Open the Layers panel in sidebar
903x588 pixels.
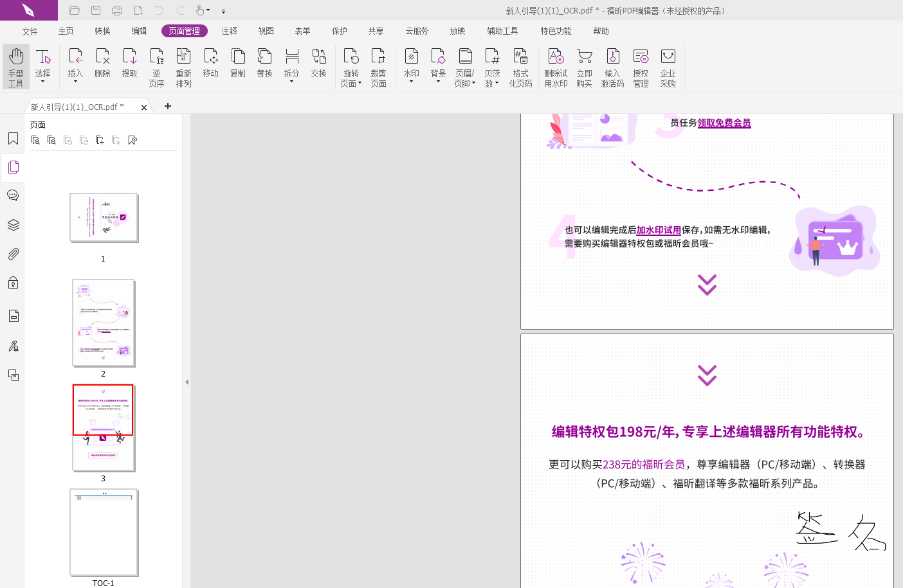pyautogui.click(x=13, y=225)
